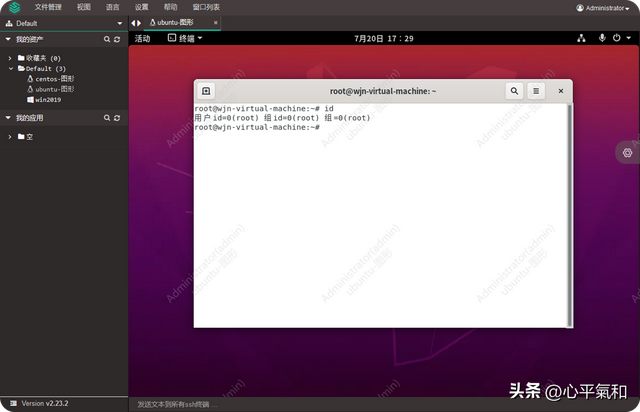
Task: Close the ubuntu-图形 tab
Action: 216,23
